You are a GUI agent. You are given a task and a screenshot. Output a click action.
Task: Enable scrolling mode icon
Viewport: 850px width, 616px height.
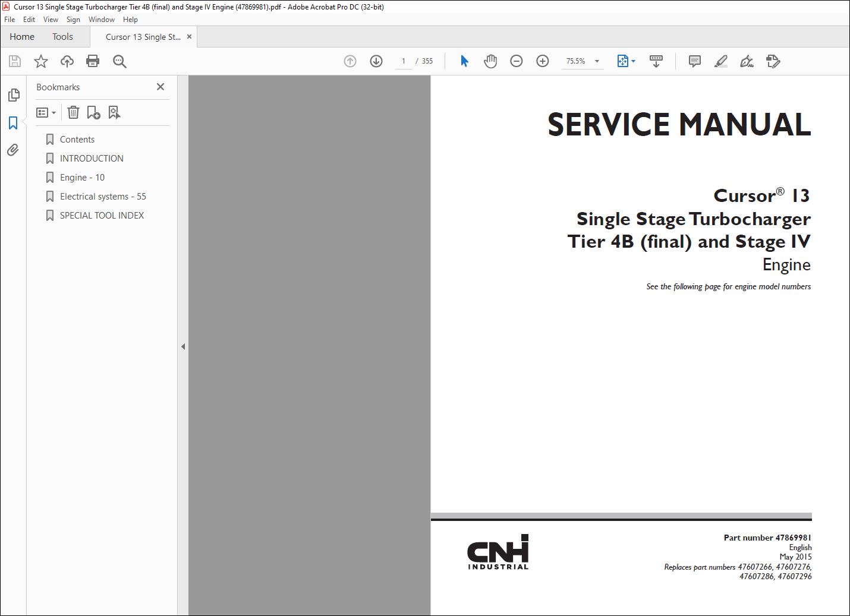click(x=656, y=61)
